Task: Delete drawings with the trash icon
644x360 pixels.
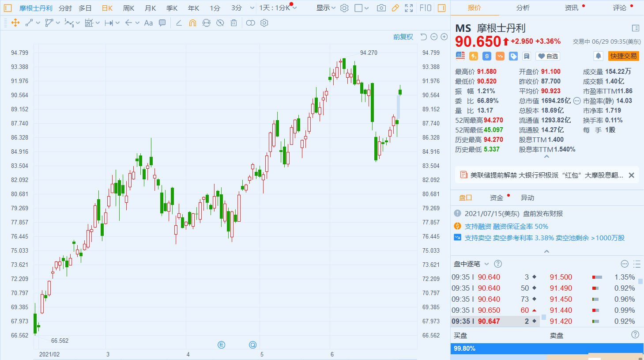Action: (x=234, y=23)
